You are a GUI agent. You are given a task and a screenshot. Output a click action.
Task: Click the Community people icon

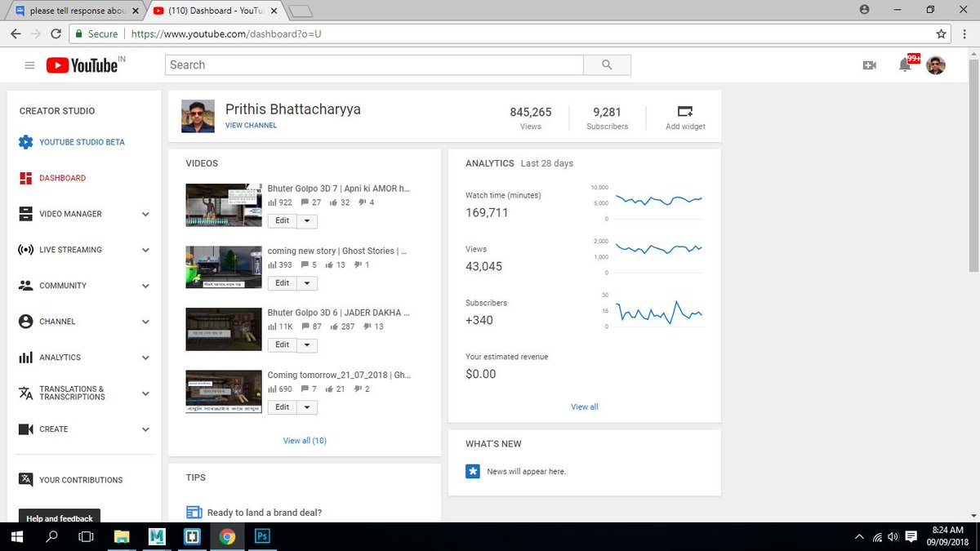(x=25, y=286)
